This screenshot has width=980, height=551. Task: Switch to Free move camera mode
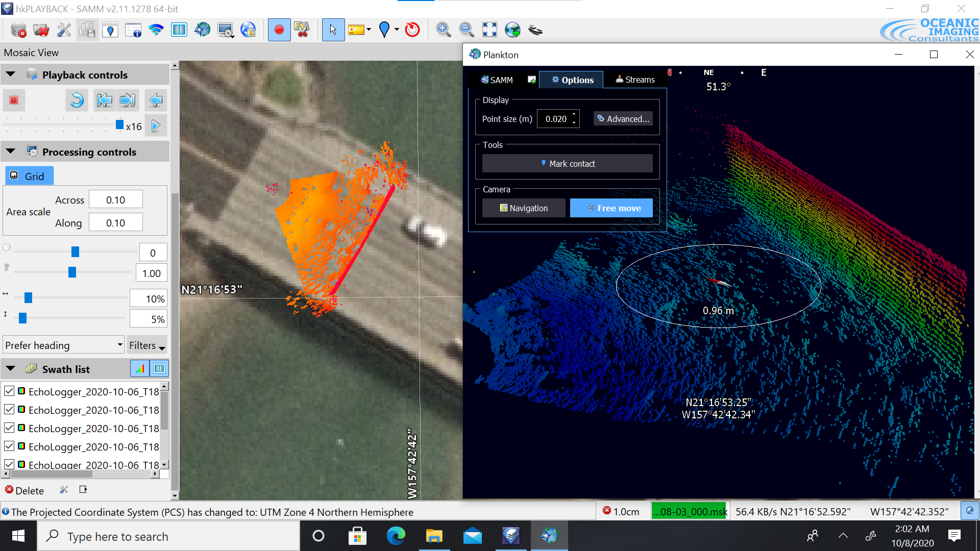610,207
